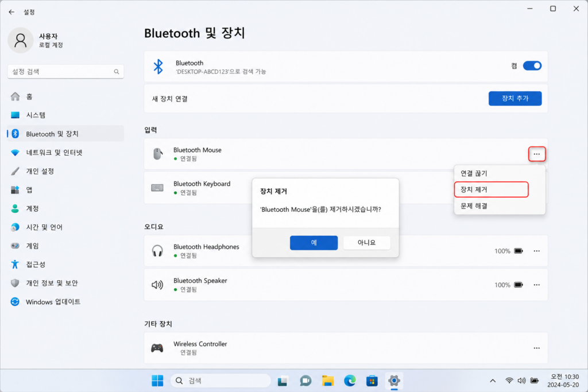Image resolution: width=588 pixels, height=392 pixels.
Task: Click the taskbar 검색 box
Action: tap(220, 381)
